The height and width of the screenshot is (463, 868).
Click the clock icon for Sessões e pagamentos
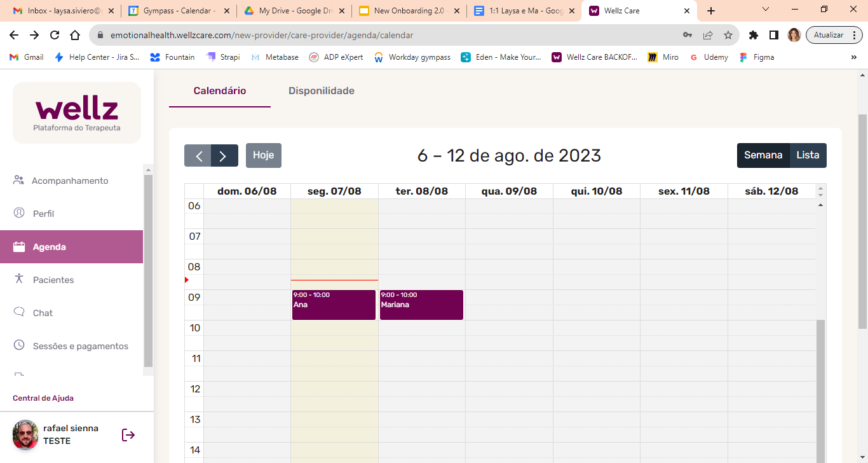point(19,345)
